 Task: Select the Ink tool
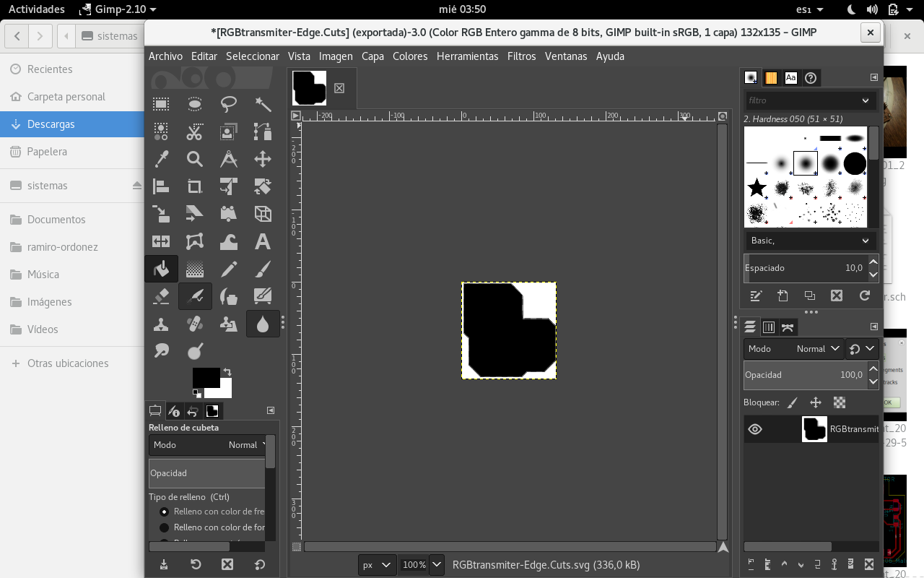(x=229, y=296)
